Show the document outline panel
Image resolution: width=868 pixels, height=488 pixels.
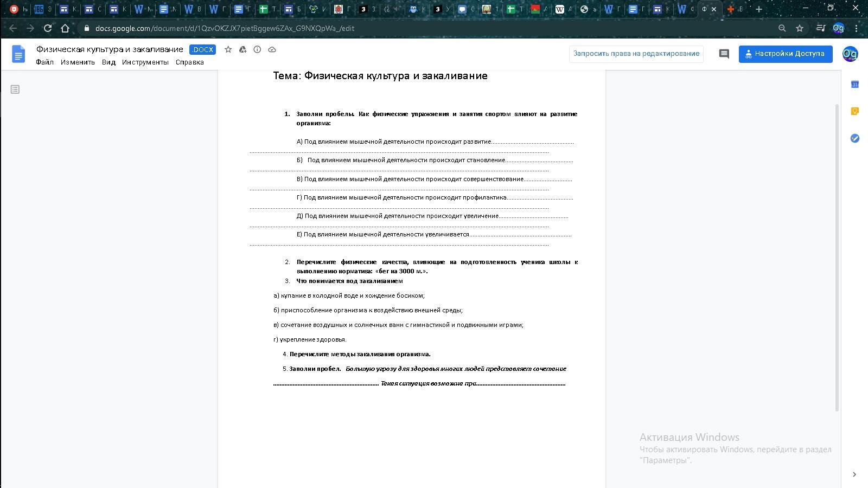point(15,89)
